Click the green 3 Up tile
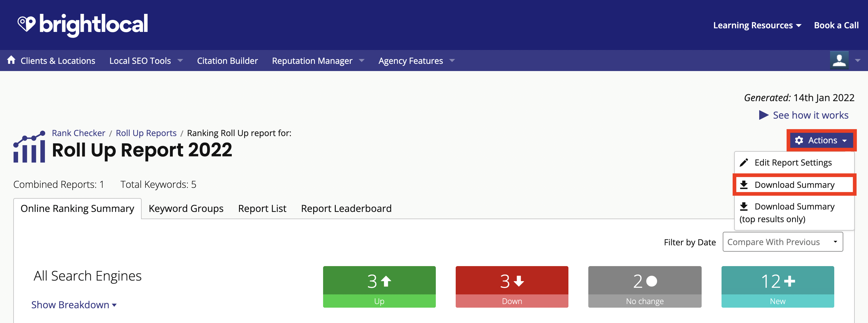The image size is (868, 323). click(379, 287)
